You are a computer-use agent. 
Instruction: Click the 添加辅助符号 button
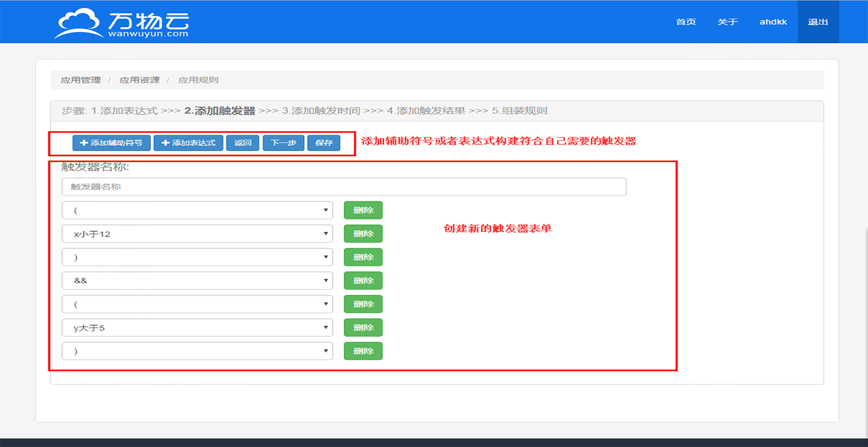pyautogui.click(x=111, y=143)
